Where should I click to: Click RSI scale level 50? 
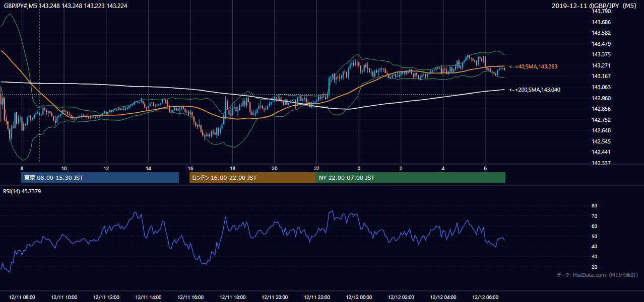[x=594, y=236]
